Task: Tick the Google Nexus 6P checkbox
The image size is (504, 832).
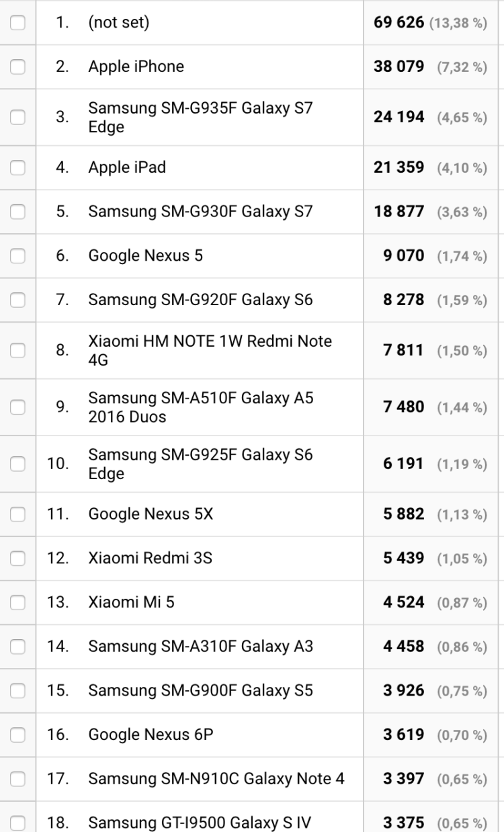Action: click(x=17, y=735)
